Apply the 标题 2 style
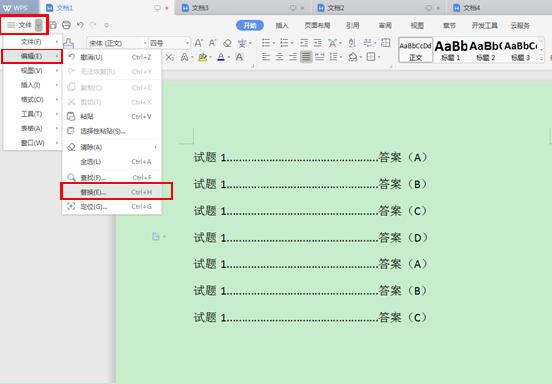Viewport: 552px width, 384px height. coord(486,50)
